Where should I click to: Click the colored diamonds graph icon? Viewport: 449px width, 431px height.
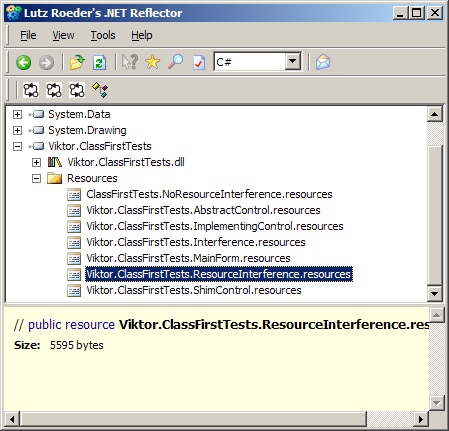click(x=100, y=90)
